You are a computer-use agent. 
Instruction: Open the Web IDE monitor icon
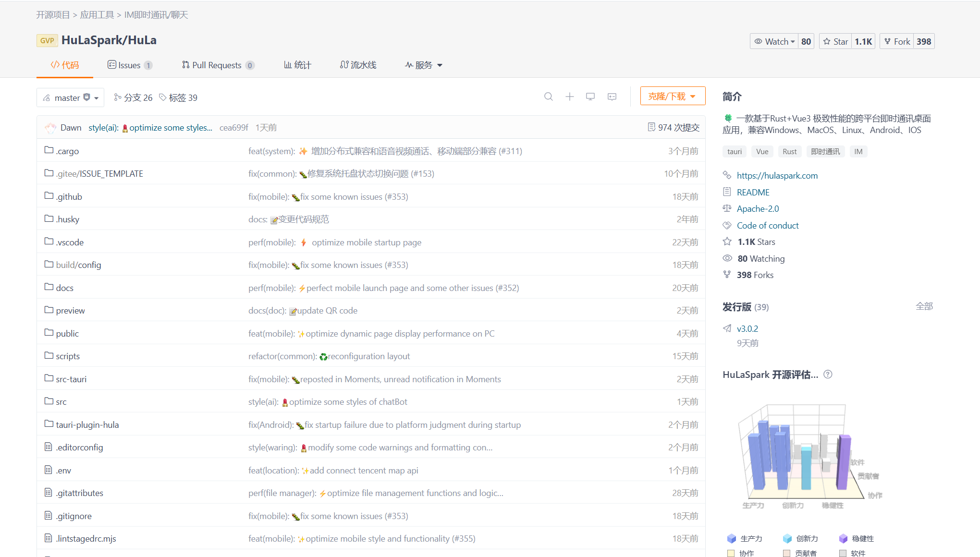[590, 97]
